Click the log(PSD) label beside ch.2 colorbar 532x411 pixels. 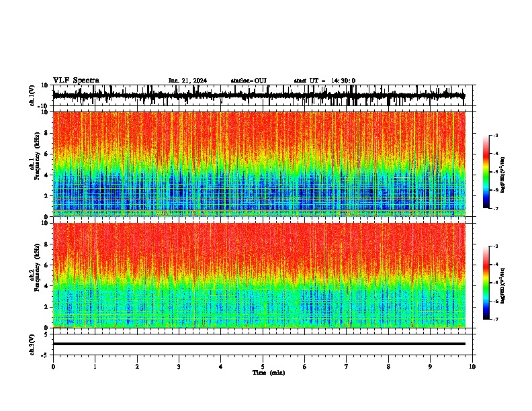(503, 285)
